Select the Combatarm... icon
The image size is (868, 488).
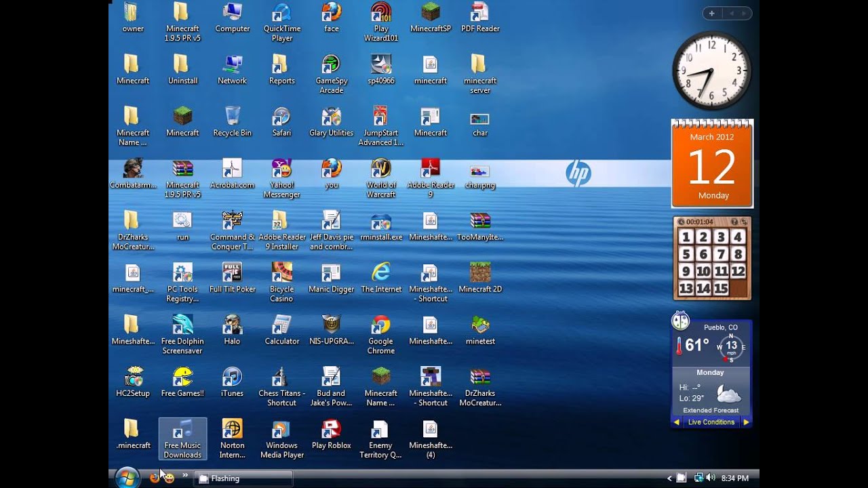click(133, 174)
